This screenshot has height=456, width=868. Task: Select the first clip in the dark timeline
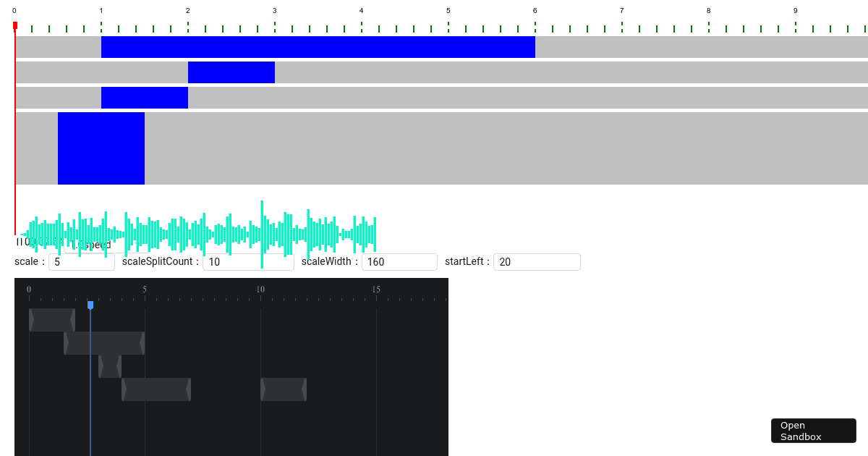(51, 318)
